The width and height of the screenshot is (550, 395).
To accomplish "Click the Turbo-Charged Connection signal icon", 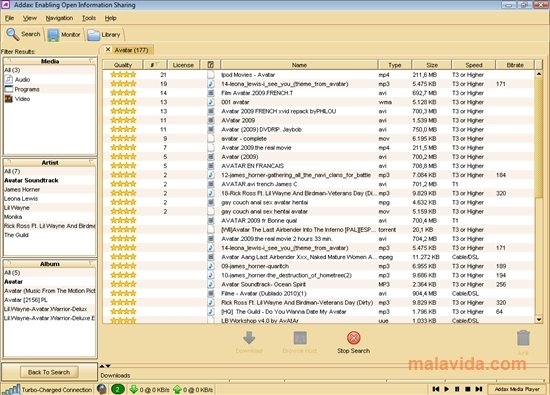I will (x=11, y=389).
